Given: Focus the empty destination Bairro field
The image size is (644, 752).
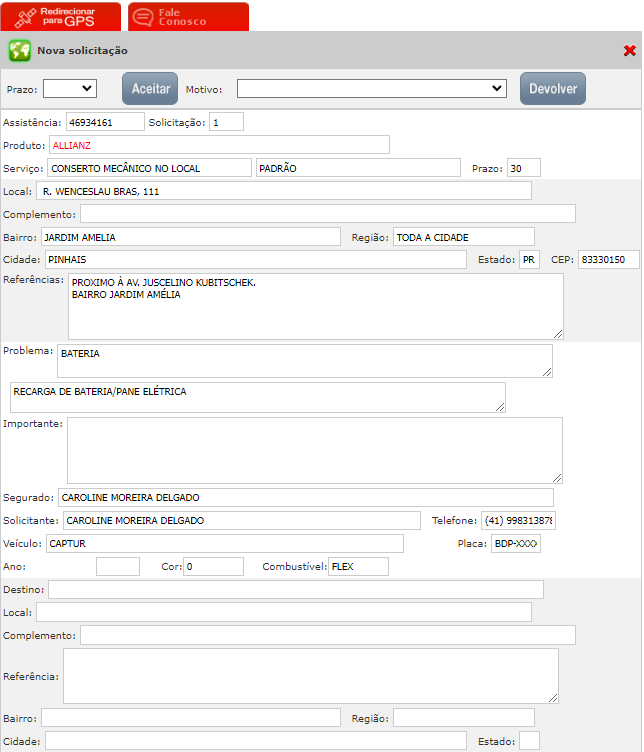Looking at the screenshot, I should pyautogui.click(x=191, y=718).
